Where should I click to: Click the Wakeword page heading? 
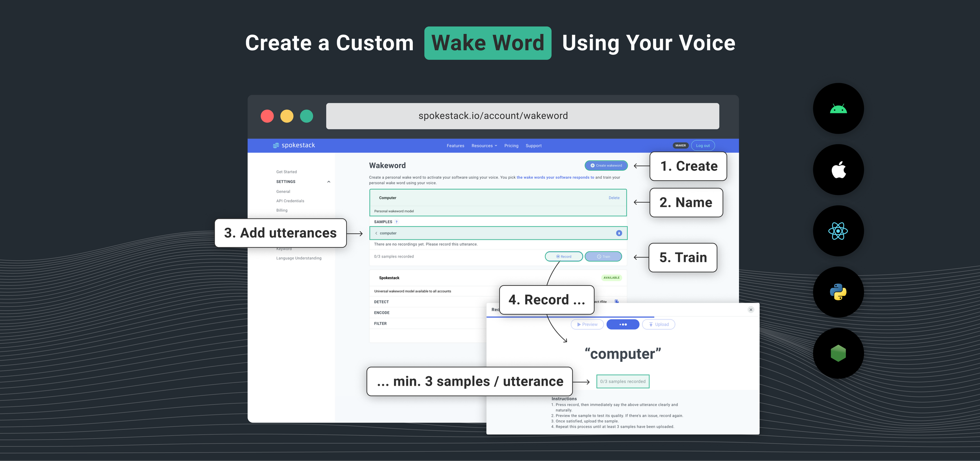387,166
